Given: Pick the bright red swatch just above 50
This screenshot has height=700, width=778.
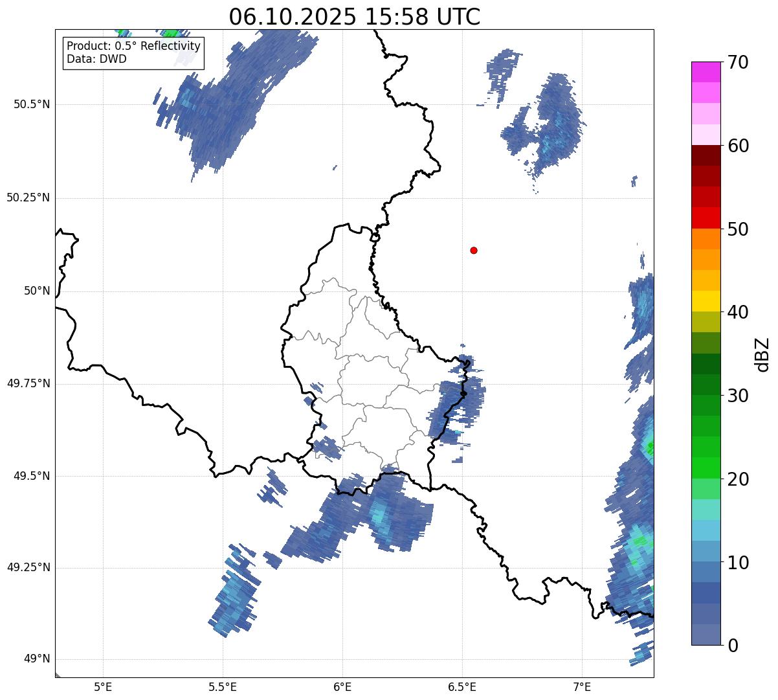Looking at the screenshot, I should tap(706, 218).
